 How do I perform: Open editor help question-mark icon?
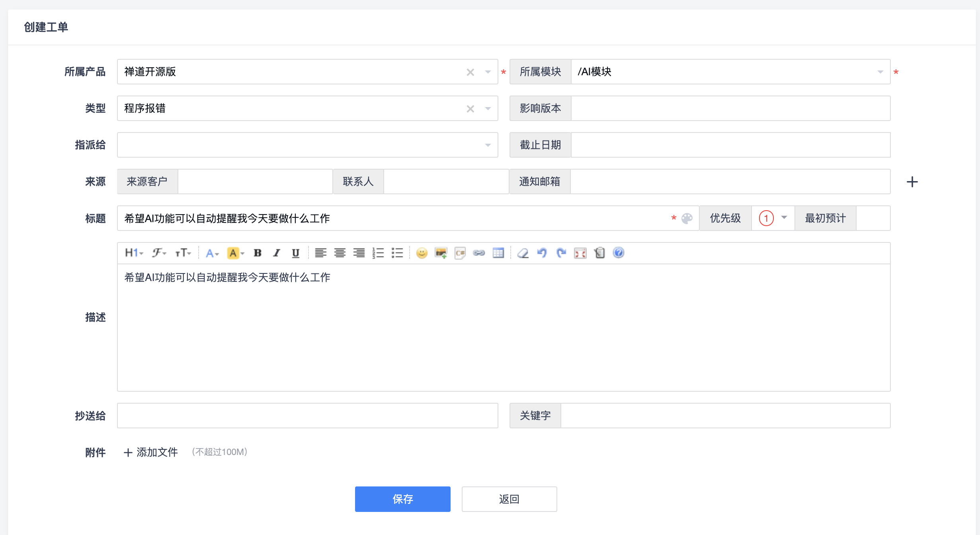click(618, 253)
